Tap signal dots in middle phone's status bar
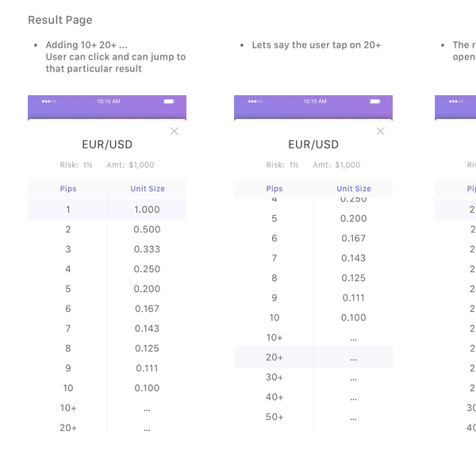 (255, 102)
